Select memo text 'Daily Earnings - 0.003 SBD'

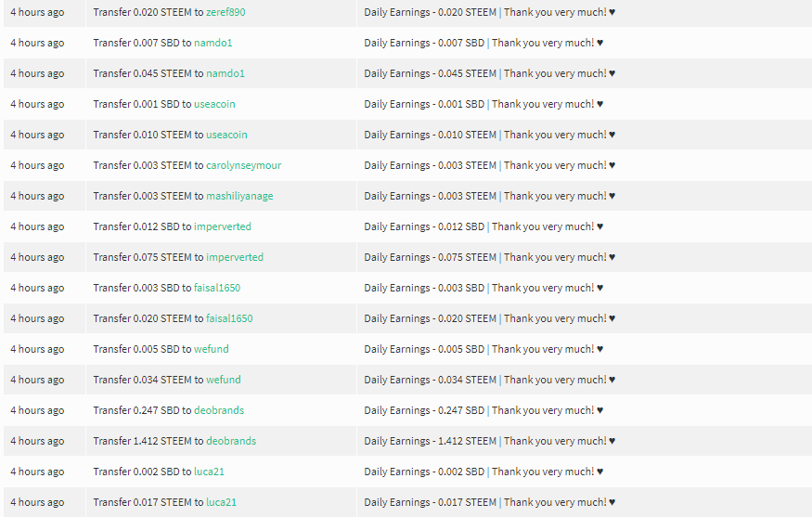click(x=424, y=287)
